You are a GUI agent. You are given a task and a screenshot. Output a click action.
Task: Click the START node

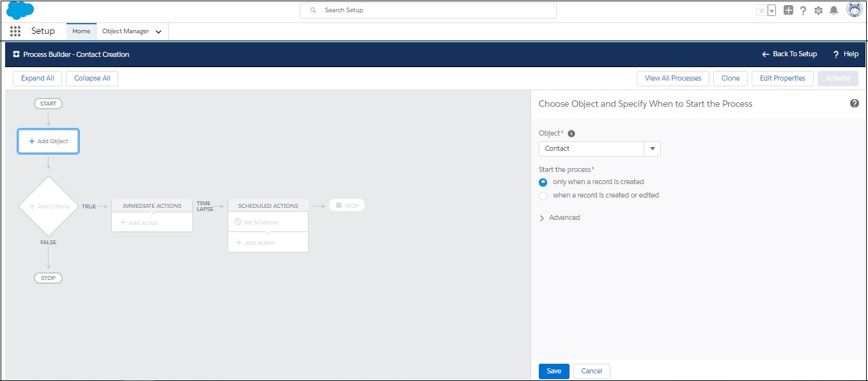coord(48,104)
